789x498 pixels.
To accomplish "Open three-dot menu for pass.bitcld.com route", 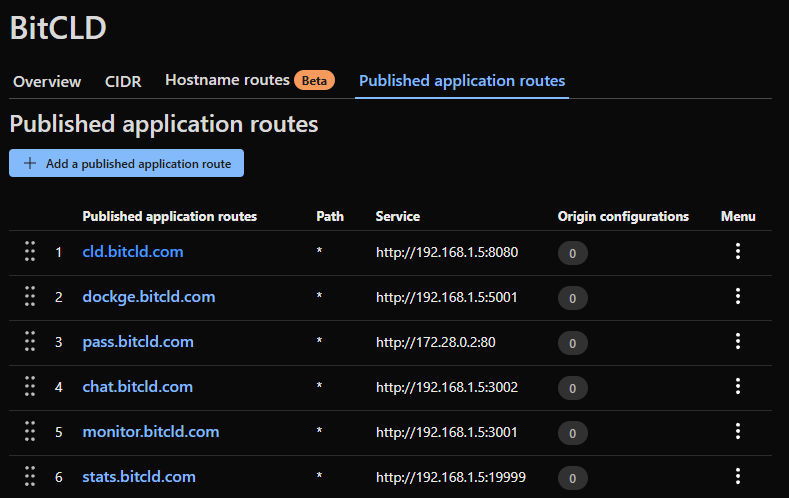I will click(738, 342).
